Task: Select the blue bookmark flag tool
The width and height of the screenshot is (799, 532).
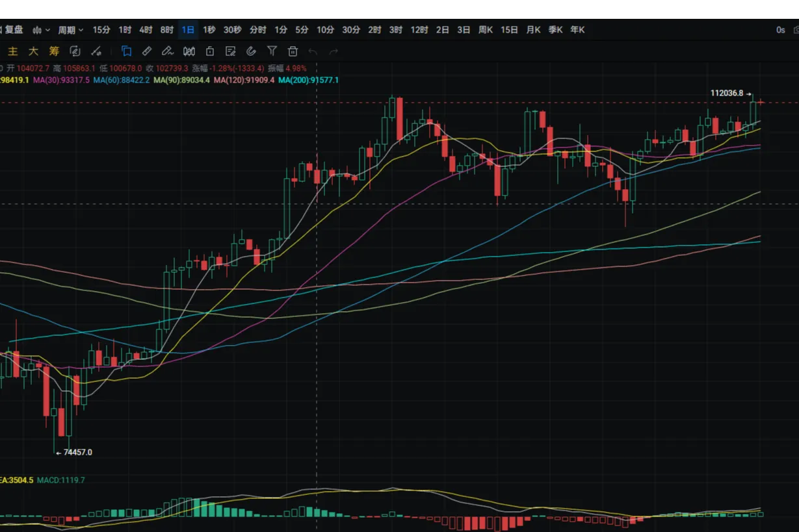Action: [127, 51]
